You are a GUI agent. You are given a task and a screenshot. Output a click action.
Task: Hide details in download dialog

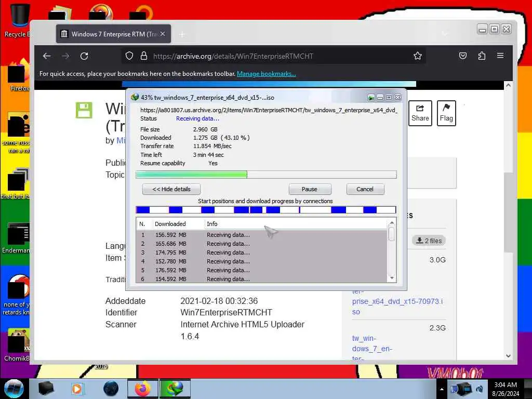coord(171,189)
